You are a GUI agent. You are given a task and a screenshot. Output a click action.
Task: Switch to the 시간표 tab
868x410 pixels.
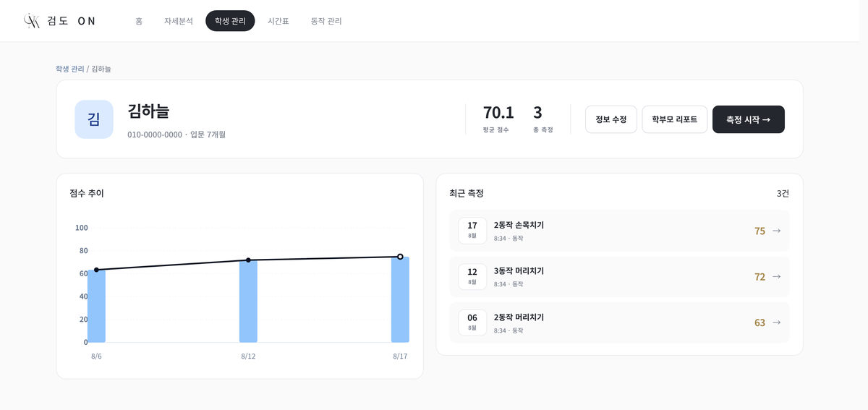pyautogui.click(x=278, y=21)
